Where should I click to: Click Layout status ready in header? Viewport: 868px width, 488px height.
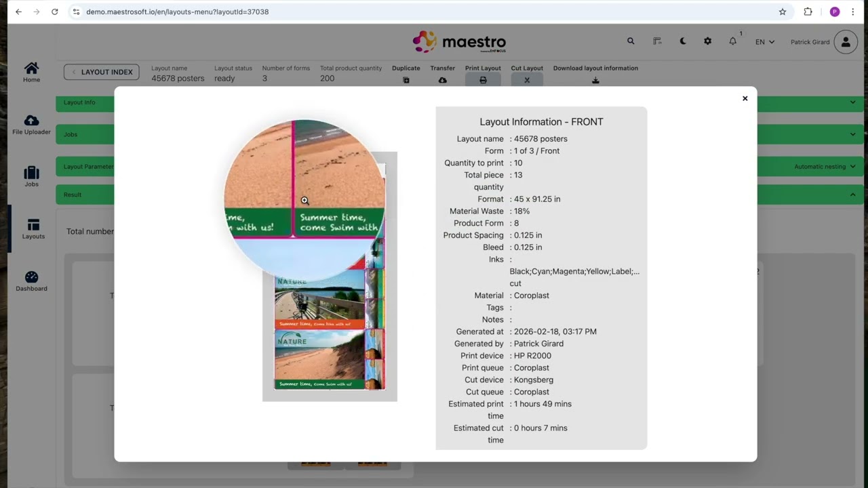[x=224, y=79]
